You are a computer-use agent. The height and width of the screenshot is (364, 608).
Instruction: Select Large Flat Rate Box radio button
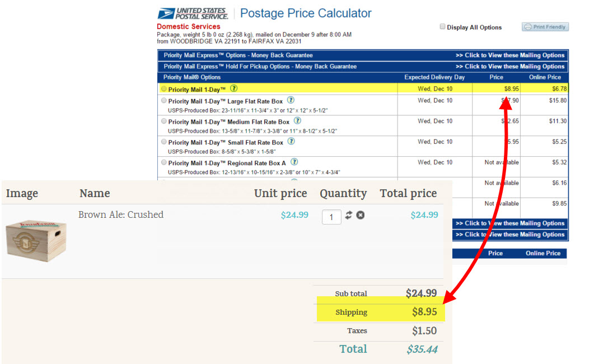(x=163, y=101)
